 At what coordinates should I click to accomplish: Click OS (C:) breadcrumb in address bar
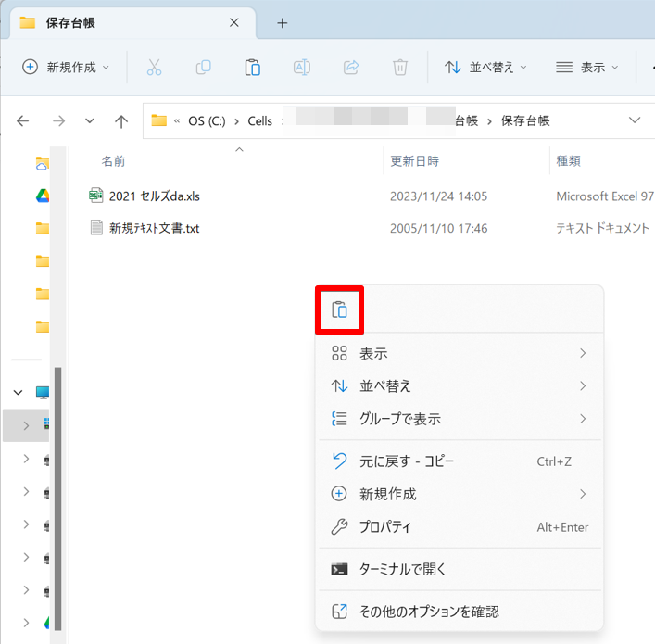click(207, 121)
